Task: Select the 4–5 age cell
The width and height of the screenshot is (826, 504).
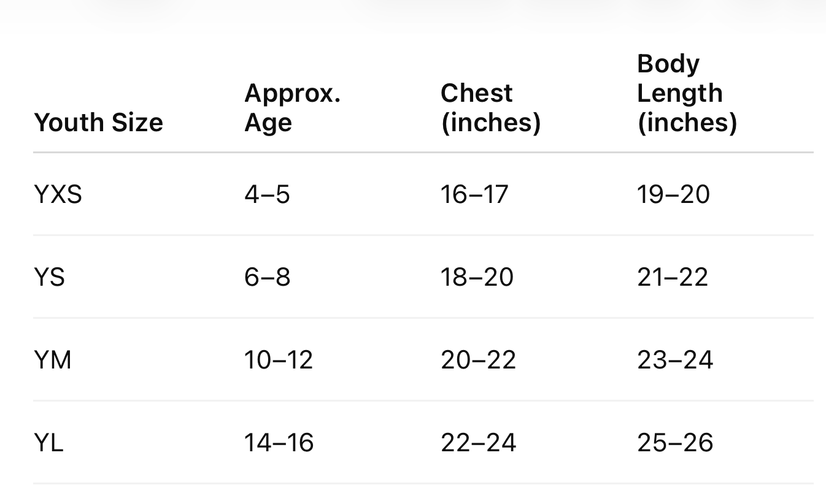Action: [x=267, y=194]
